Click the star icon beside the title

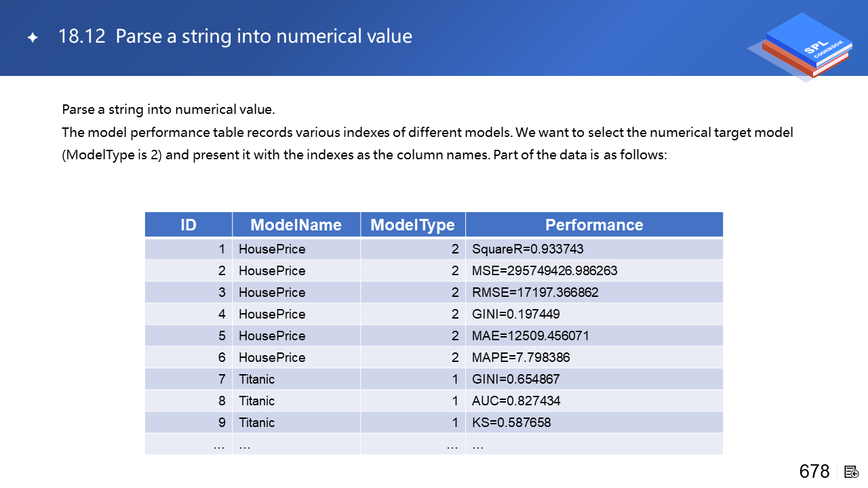click(33, 38)
